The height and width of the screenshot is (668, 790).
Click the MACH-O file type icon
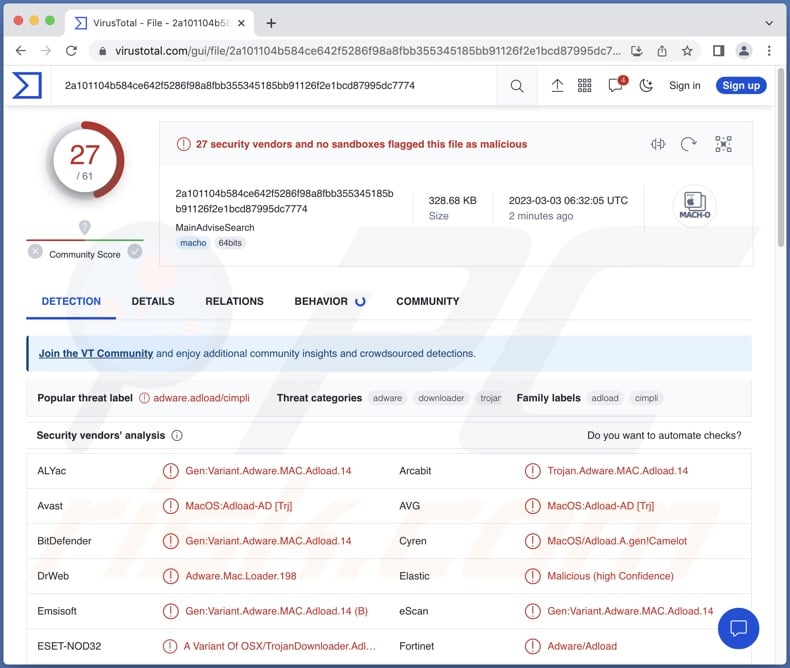point(695,206)
